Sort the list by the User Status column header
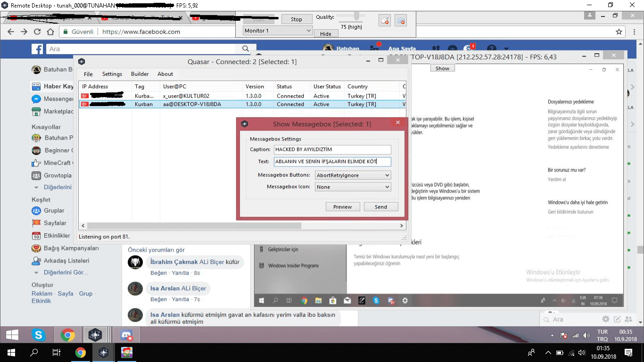 (328, 86)
